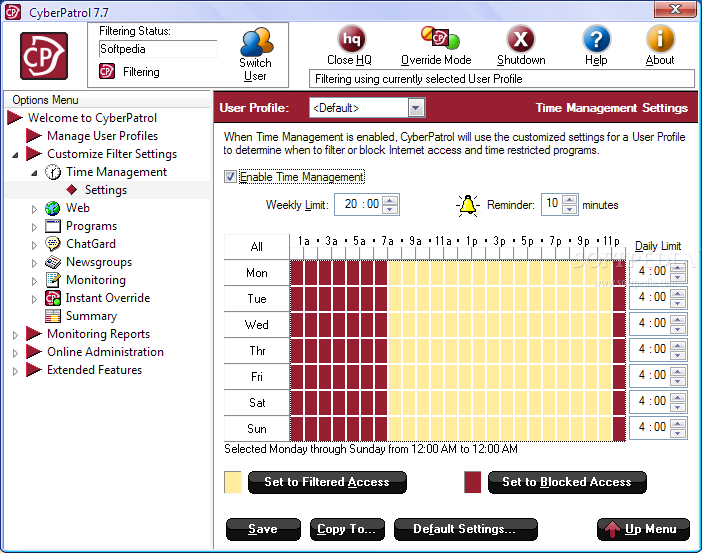Select Manage User Profiles entry

click(x=103, y=136)
